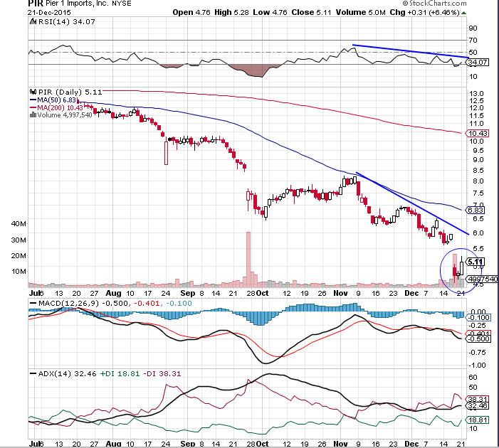Click the red MA(200) line marker in the legend

pyautogui.click(x=33, y=108)
